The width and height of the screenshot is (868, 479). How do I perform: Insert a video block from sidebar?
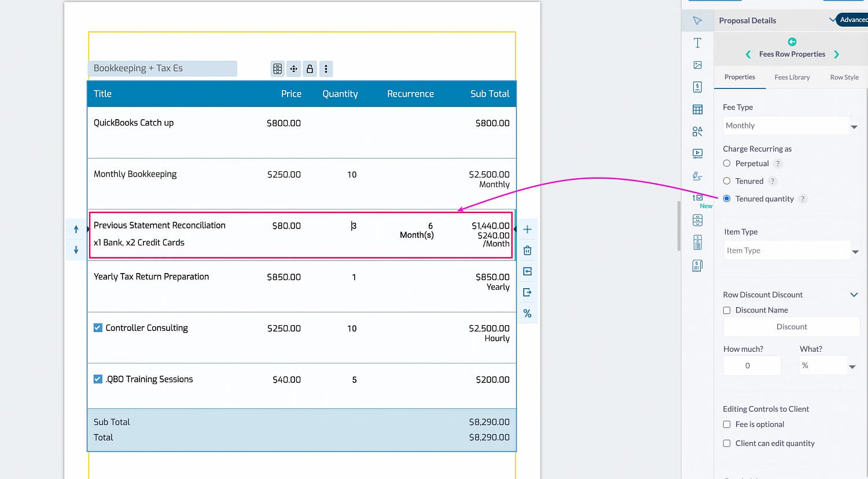[x=697, y=153]
